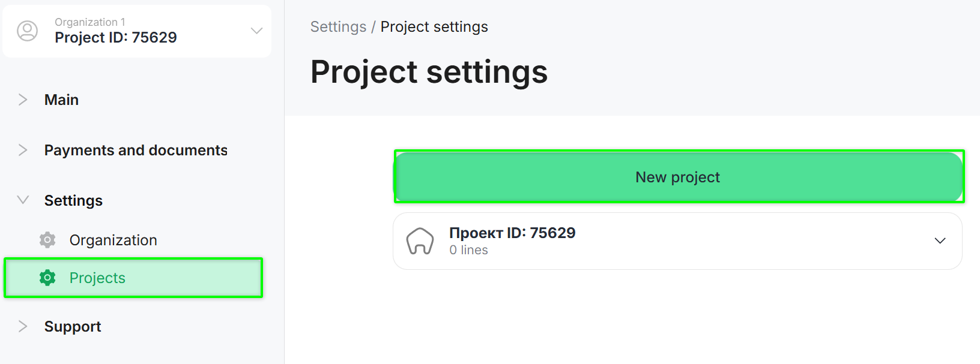The width and height of the screenshot is (980, 364).
Task: Click the gear icon beside Organization
Action: point(47,240)
